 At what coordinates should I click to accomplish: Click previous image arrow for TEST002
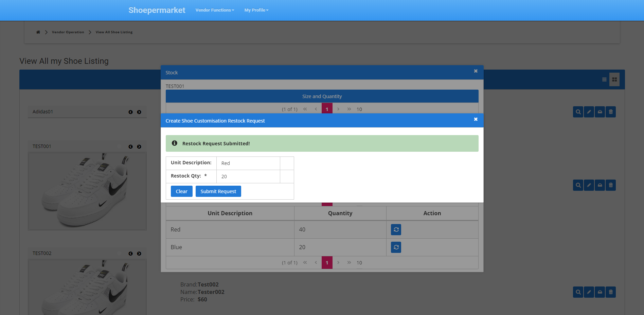130,254
